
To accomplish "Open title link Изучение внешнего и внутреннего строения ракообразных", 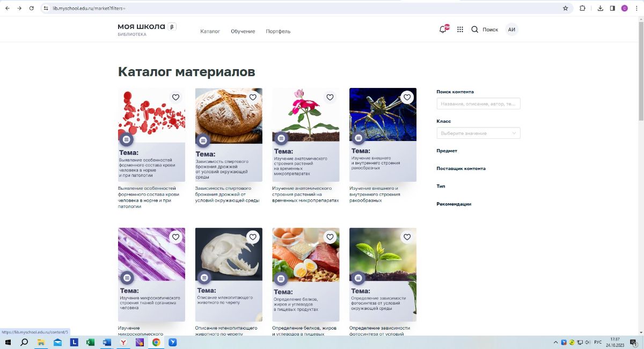I will tap(375, 194).
